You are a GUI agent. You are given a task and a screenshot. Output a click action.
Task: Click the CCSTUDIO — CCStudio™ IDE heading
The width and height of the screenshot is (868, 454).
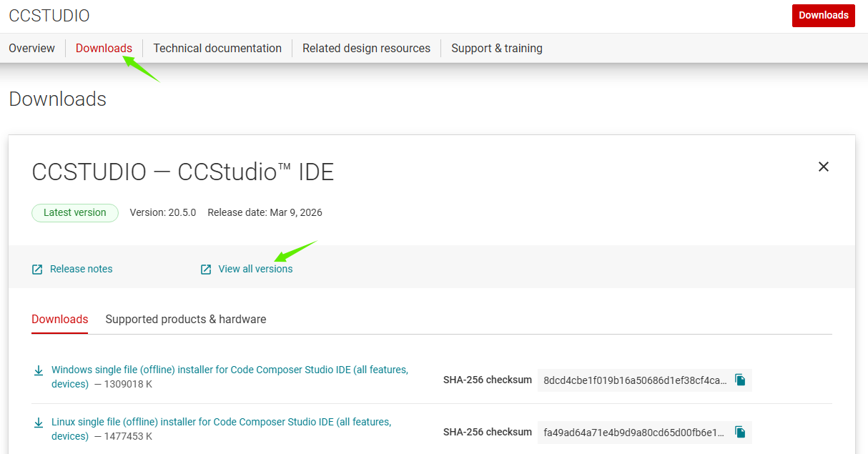[183, 172]
